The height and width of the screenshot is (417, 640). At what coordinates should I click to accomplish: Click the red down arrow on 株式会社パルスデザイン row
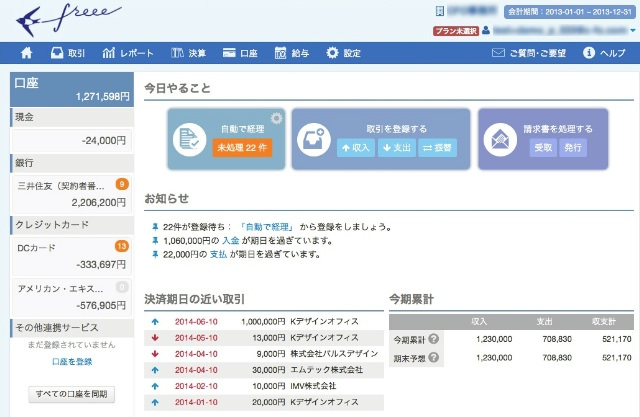pos(155,354)
